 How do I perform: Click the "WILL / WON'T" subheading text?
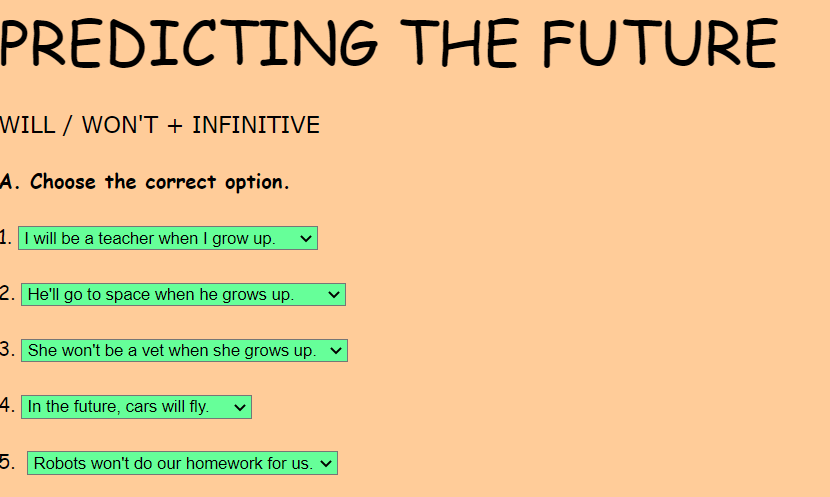tap(79, 125)
